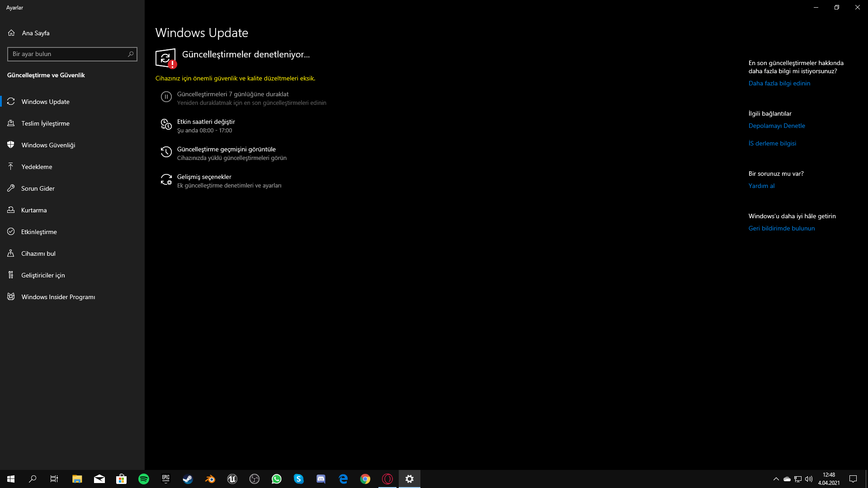Viewport: 868px width, 488px height.
Task: Go to Sorun Gider page
Action: [x=38, y=188]
